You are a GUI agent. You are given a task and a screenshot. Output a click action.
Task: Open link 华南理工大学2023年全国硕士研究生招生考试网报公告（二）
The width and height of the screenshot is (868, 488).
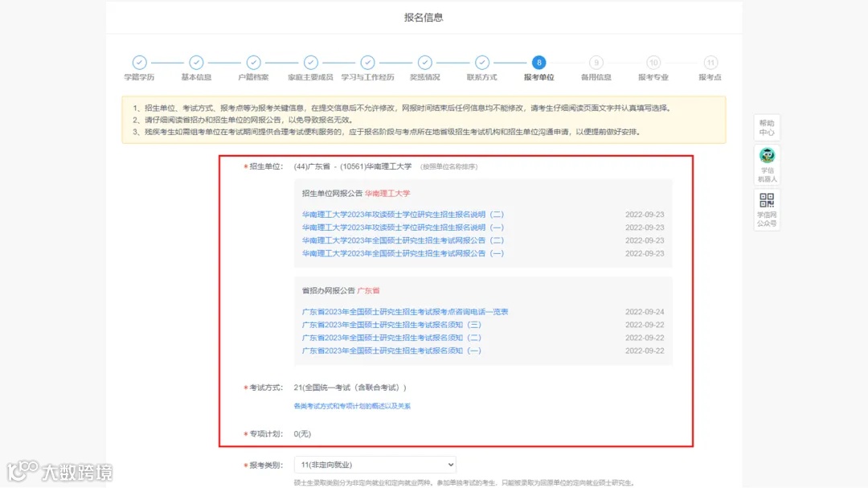tap(403, 240)
